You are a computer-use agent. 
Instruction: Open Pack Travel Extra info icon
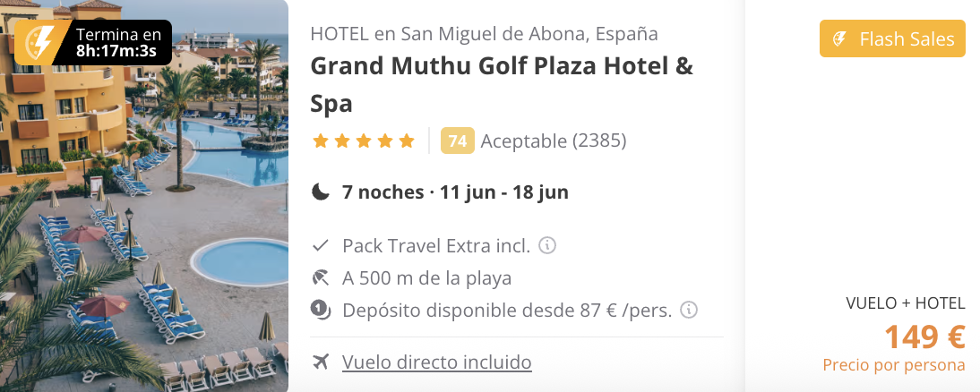[547, 245]
